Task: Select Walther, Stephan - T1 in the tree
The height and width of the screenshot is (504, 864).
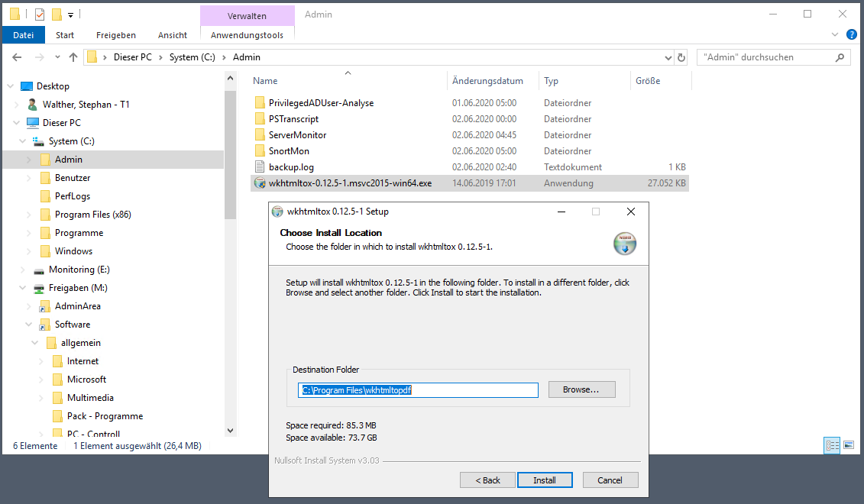Action: [86, 105]
